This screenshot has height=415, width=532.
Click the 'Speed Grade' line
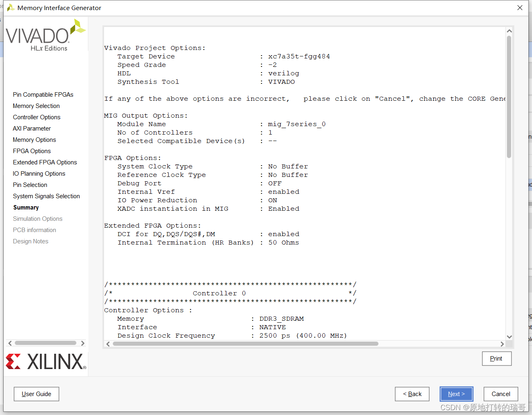(197, 65)
